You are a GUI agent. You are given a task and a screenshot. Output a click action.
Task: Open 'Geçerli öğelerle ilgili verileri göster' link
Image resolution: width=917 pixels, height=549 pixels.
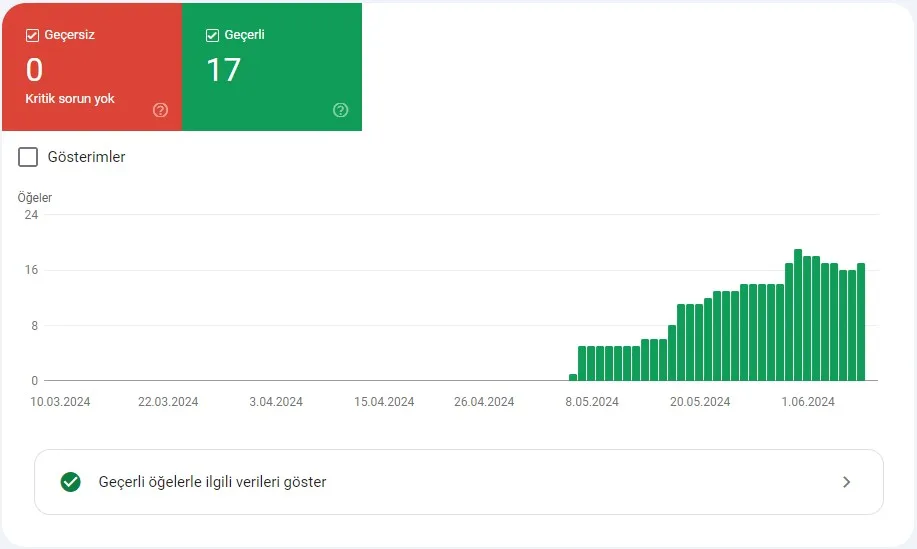(x=212, y=482)
